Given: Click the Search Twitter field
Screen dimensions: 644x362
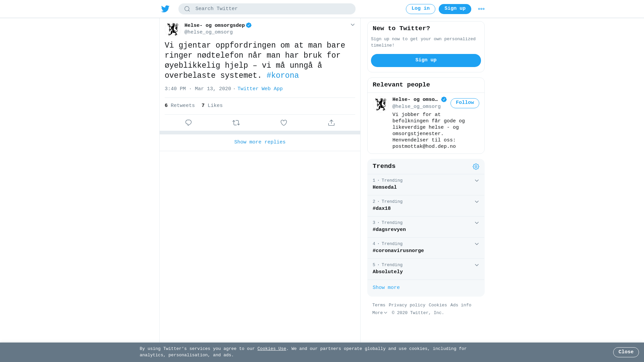Looking at the screenshot, I should coord(267,9).
